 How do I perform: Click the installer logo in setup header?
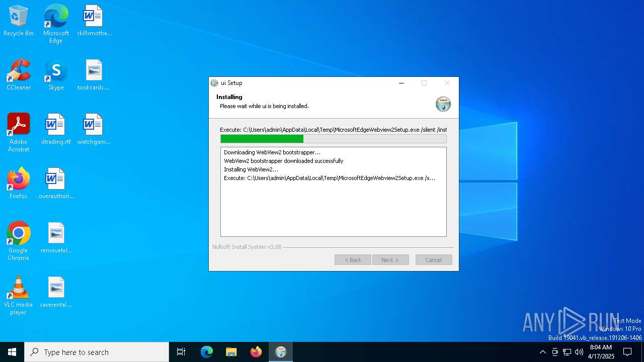click(443, 104)
